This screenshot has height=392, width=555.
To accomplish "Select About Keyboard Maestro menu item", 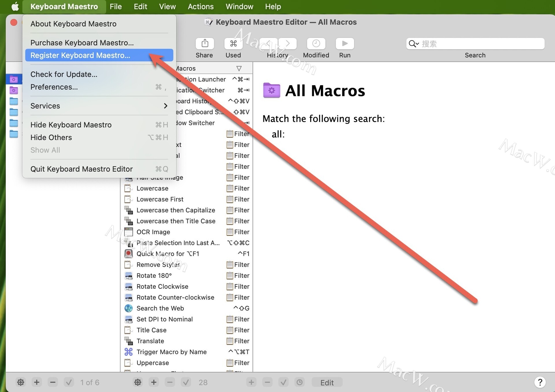I will point(99,24).
